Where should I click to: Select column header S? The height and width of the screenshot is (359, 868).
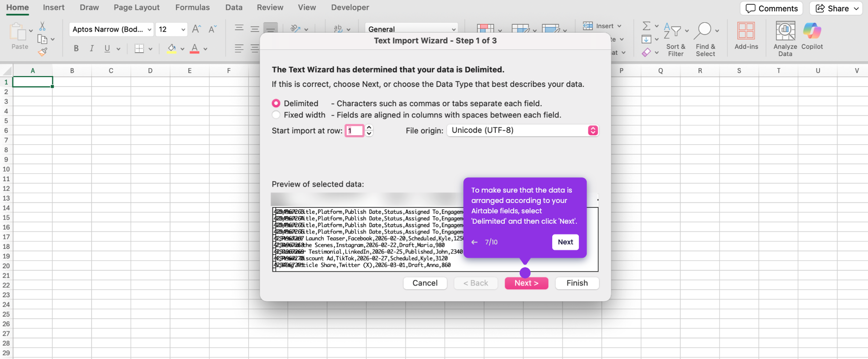pyautogui.click(x=739, y=71)
